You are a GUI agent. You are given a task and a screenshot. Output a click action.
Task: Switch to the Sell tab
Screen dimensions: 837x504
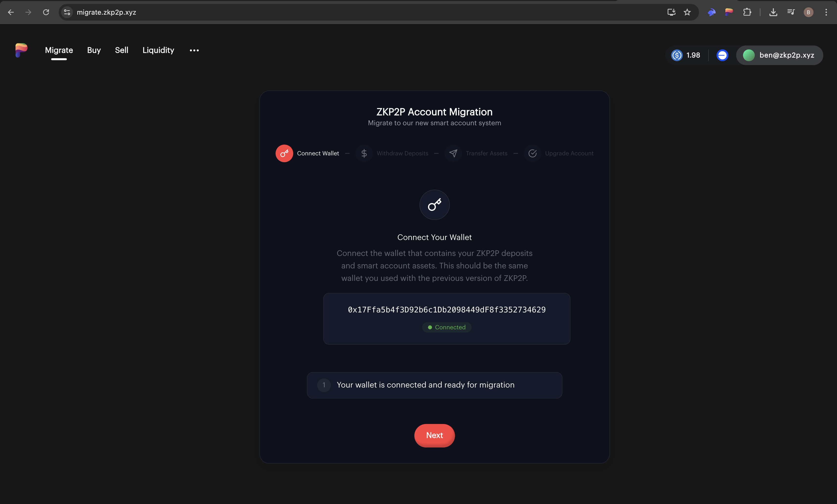click(122, 50)
